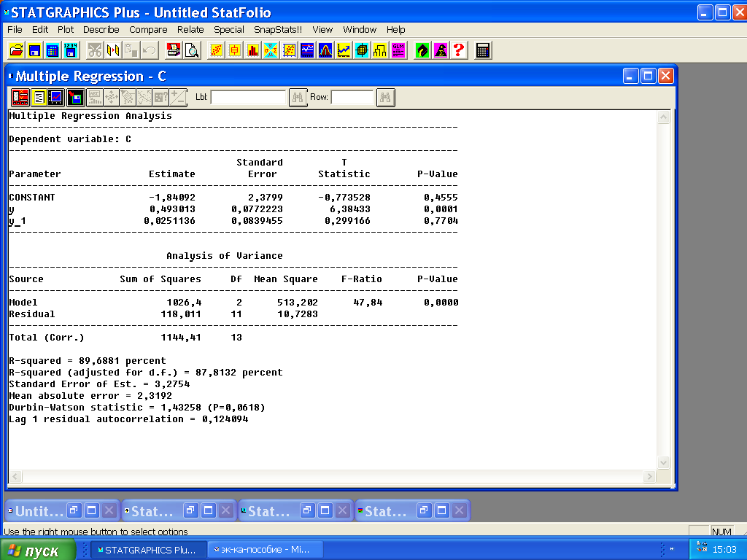
Task: Click the Row input field
Action: point(352,97)
